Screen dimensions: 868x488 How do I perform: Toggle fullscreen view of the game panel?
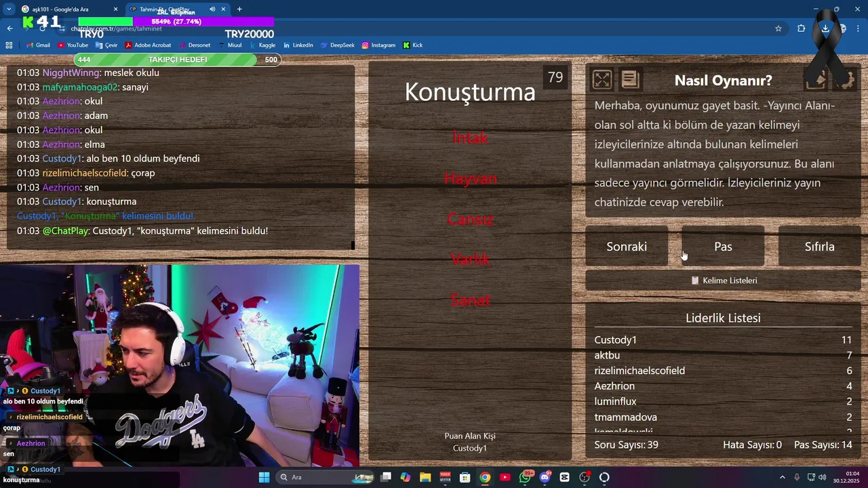point(601,80)
